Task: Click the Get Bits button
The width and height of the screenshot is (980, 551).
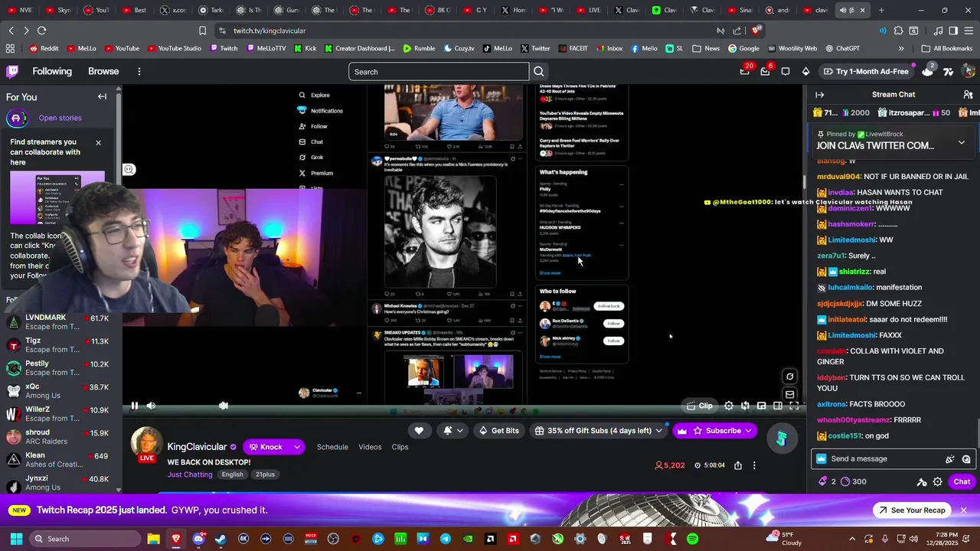Action: click(x=498, y=431)
